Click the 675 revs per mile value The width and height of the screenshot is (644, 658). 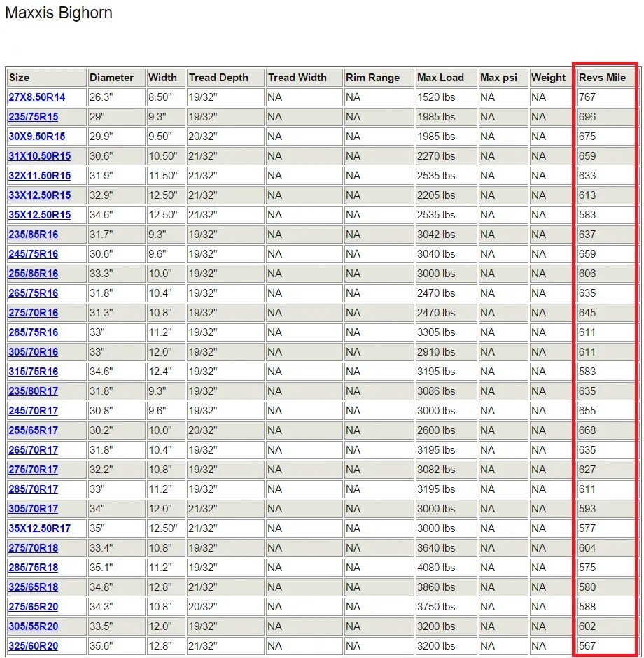(587, 136)
